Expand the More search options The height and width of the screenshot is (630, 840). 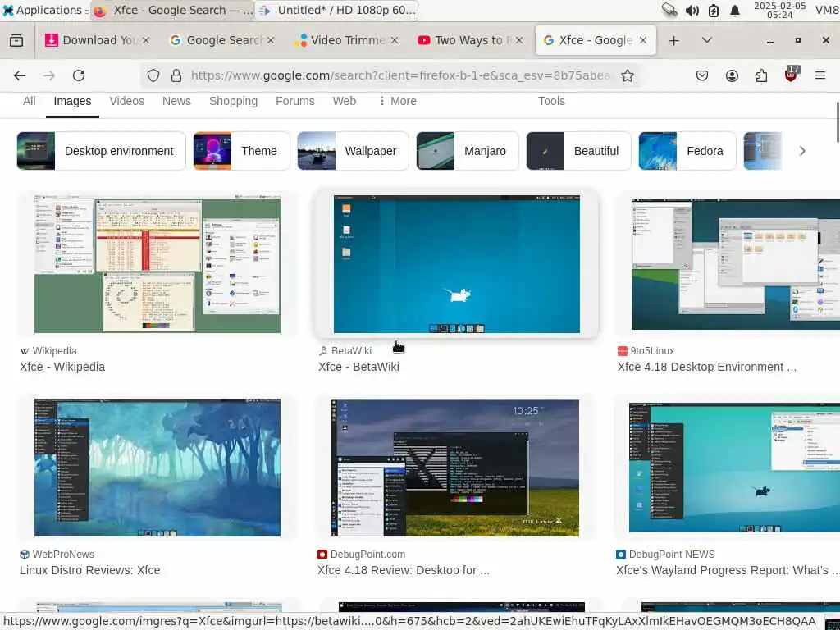tap(397, 101)
